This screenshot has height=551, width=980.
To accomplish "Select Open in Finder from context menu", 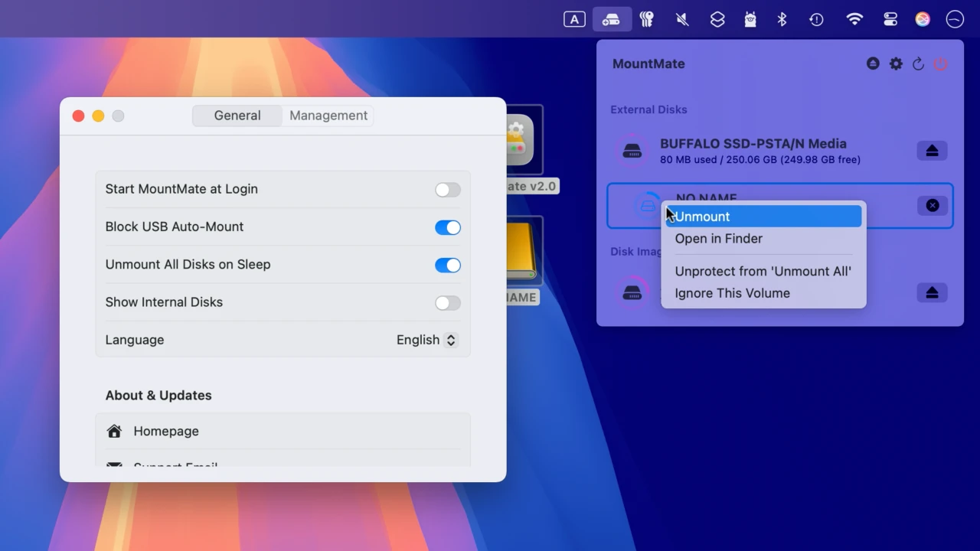I will (x=718, y=239).
